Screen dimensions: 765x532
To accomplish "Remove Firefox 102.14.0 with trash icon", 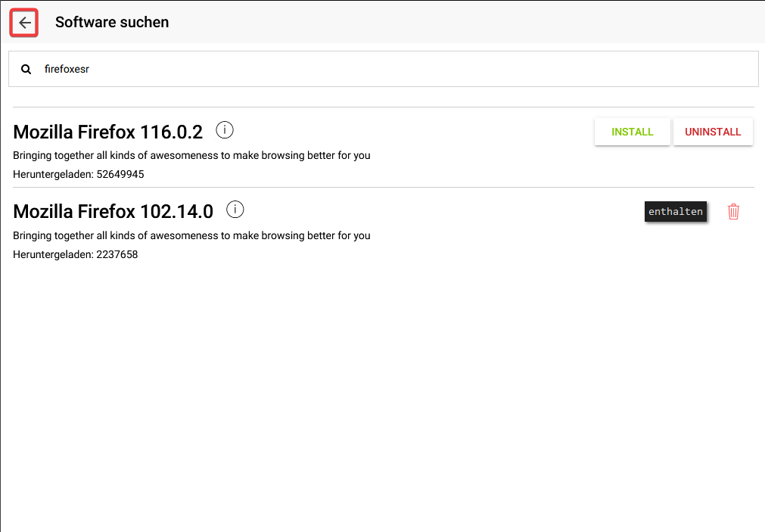I will tap(733, 211).
